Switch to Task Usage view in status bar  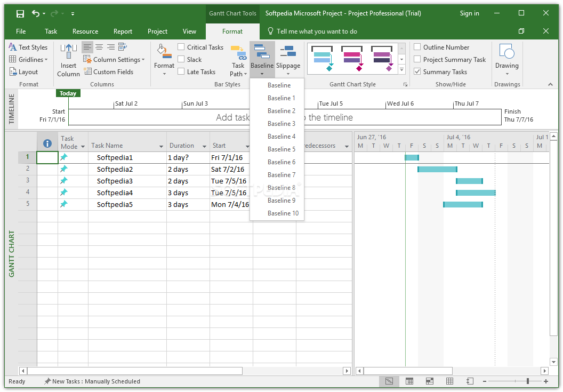click(x=409, y=381)
